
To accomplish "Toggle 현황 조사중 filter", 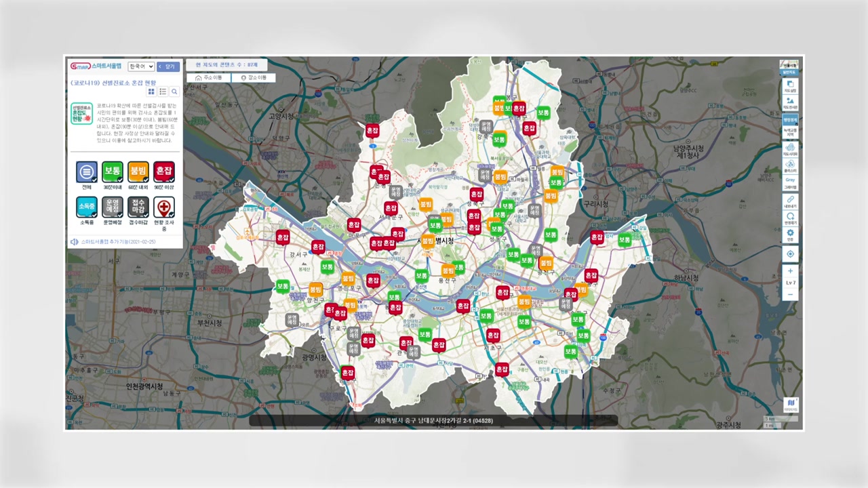I will click(x=163, y=207).
